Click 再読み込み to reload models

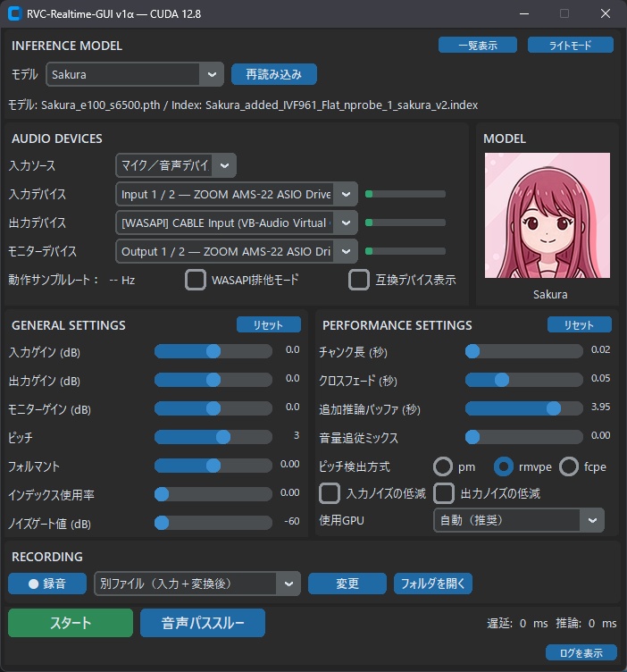(274, 74)
